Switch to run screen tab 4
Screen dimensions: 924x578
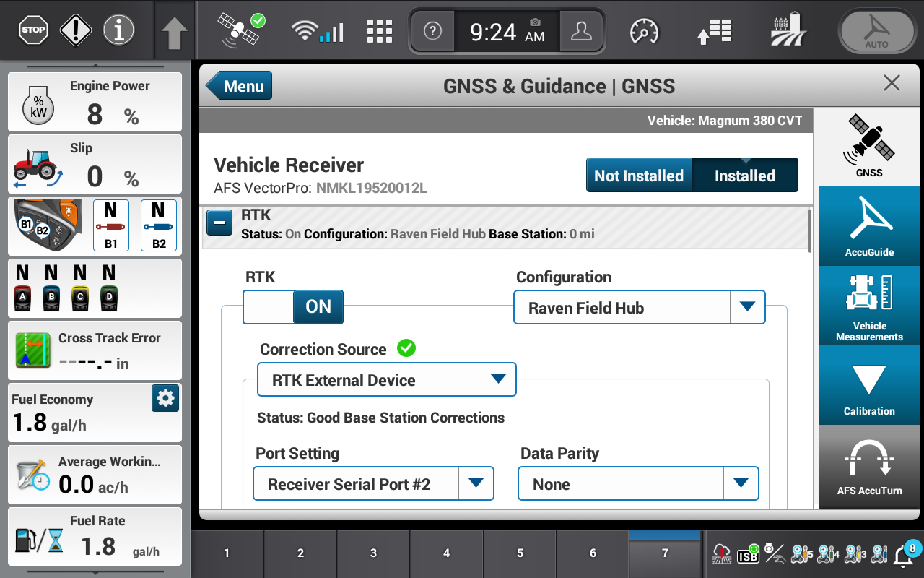click(446, 553)
